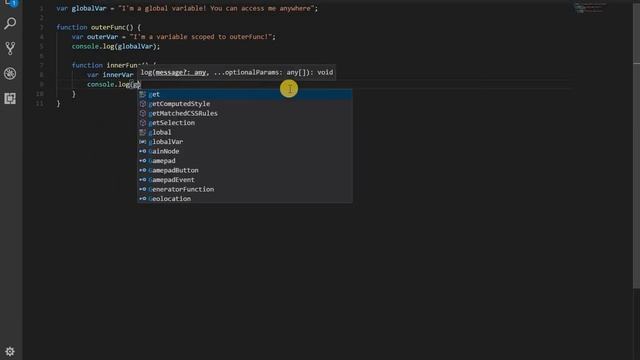Pick 'global' from suggestions list
This screenshot has height=360, width=640.
click(244, 132)
